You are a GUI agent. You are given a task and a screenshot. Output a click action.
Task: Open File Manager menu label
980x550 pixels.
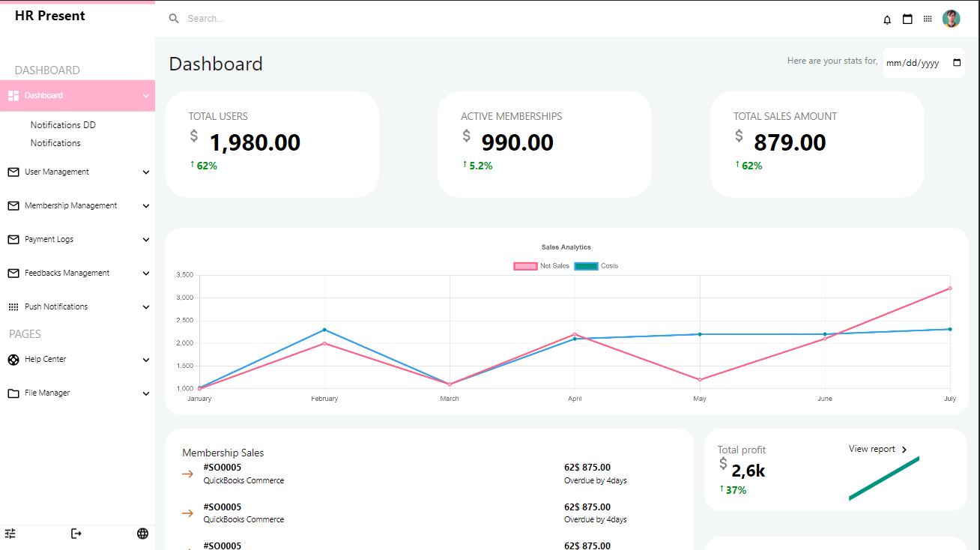47,393
